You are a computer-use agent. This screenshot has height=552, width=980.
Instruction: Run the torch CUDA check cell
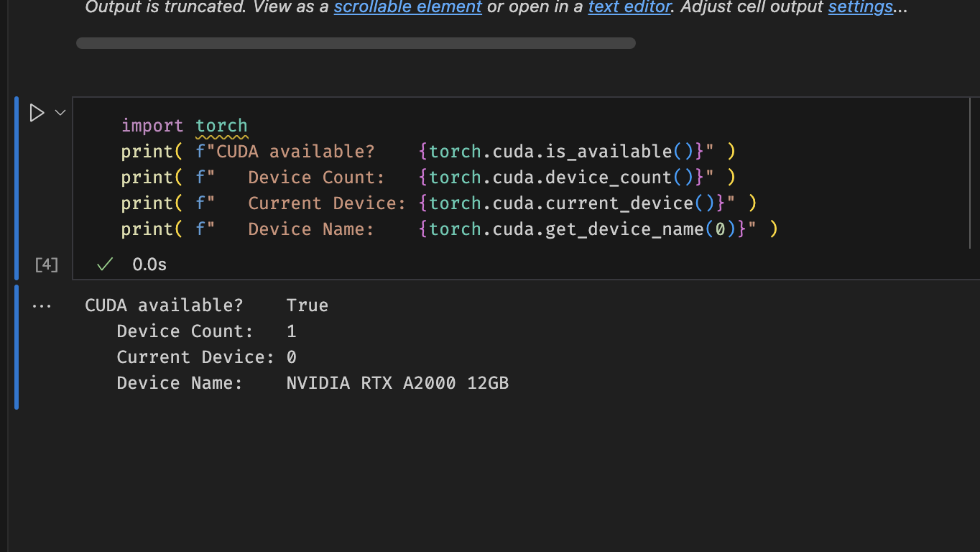(37, 113)
